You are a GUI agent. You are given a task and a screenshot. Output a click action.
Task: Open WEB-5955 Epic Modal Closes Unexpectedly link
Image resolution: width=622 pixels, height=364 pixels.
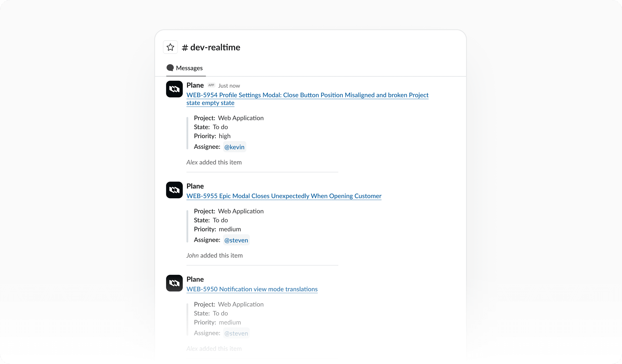(284, 196)
